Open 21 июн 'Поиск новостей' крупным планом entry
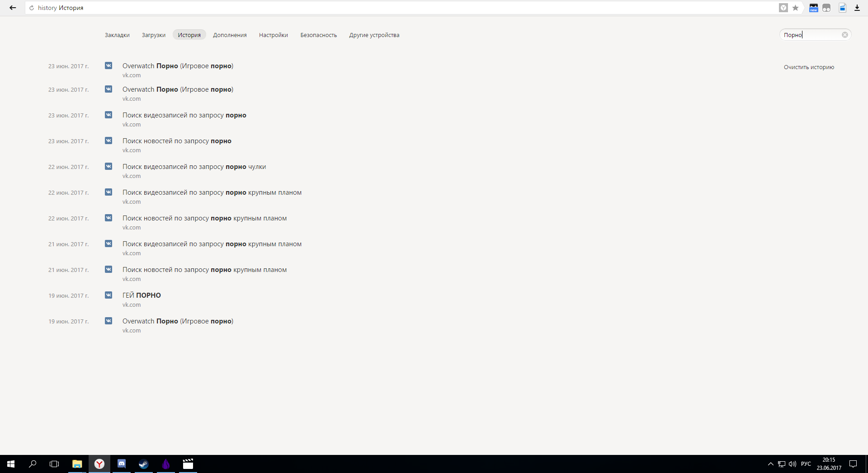Viewport: 868px width, 473px height. (205, 270)
